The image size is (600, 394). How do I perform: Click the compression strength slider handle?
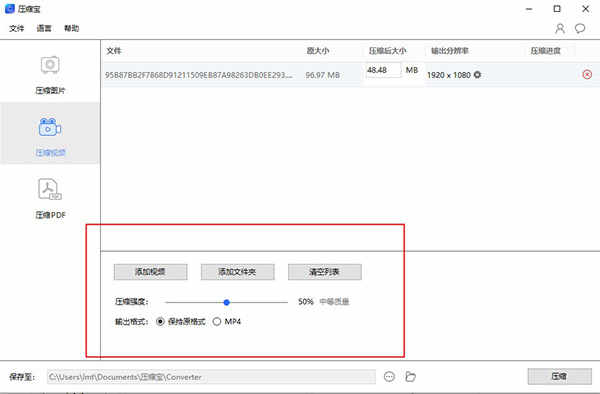coord(227,302)
